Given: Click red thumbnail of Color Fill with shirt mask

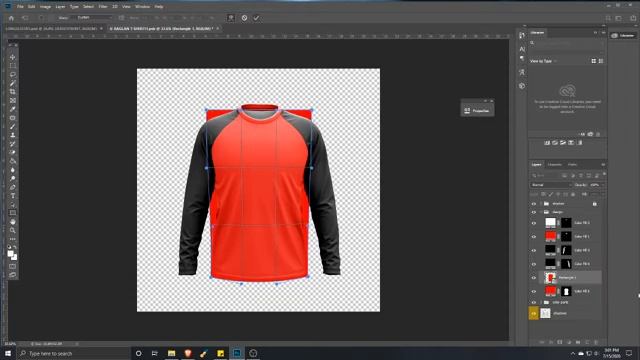Looking at the screenshot, I should click(x=551, y=291).
